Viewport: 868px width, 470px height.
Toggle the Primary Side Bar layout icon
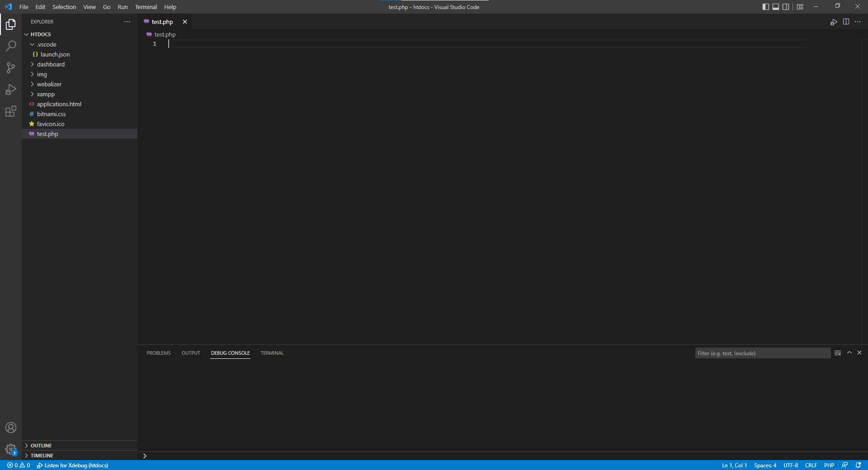tap(765, 7)
